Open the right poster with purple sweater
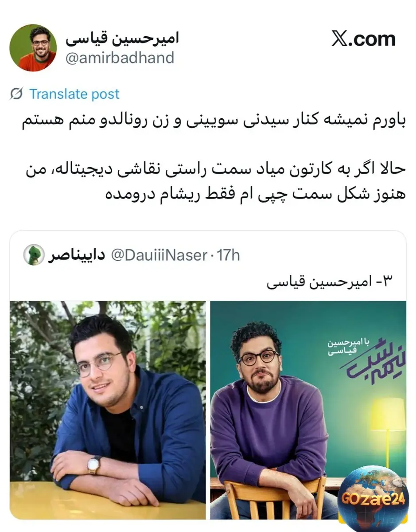This screenshot has height=532, width=416. (x=308, y=410)
